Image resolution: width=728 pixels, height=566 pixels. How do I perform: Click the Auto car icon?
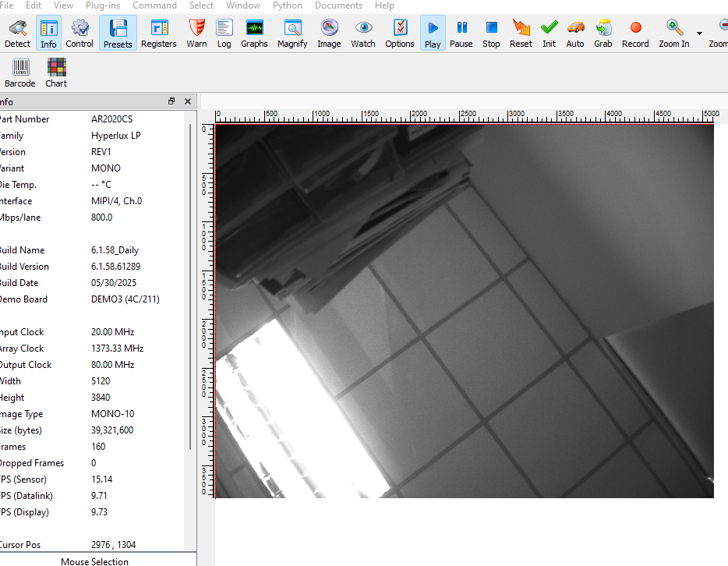(575, 33)
